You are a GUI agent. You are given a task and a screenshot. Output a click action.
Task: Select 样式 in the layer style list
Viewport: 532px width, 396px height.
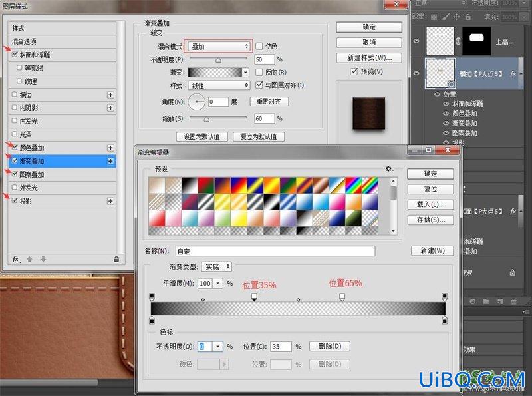pyautogui.click(x=62, y=28)
